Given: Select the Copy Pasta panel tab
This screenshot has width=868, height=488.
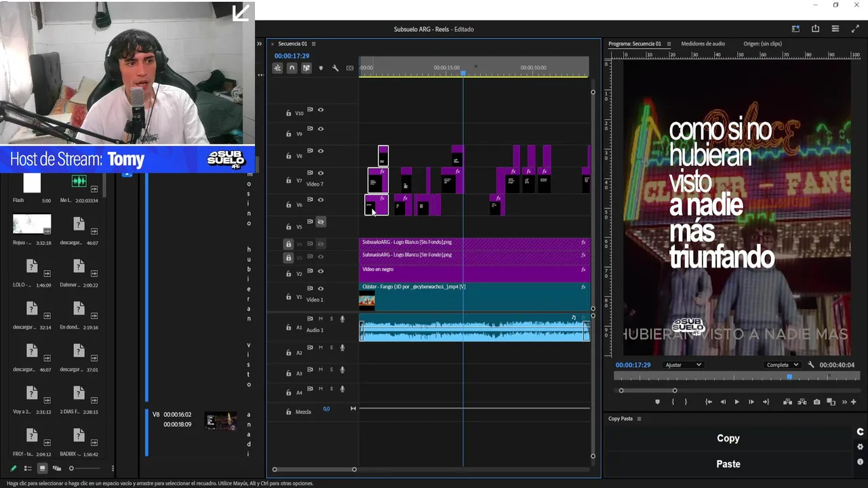Looking at the screenshot, I should [620, 419].
